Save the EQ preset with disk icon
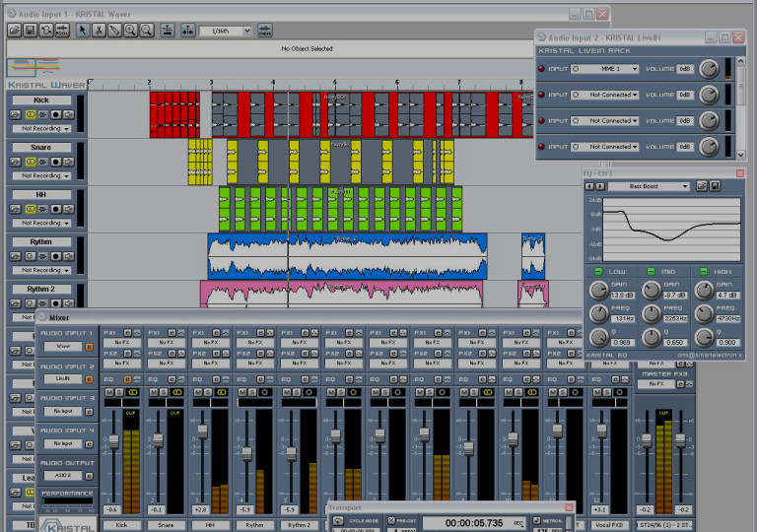757x532 pixels. pyautogui.click(x=715, y=186)
